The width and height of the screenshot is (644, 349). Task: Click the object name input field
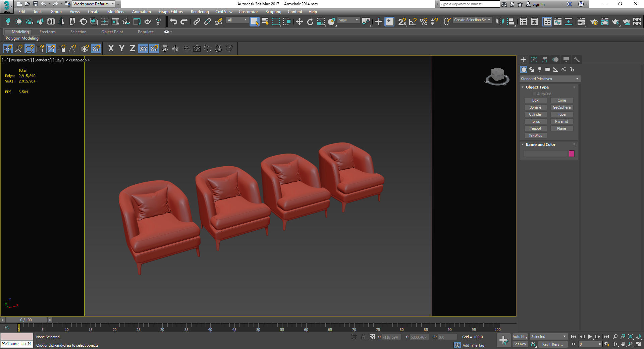pos(545,154)
